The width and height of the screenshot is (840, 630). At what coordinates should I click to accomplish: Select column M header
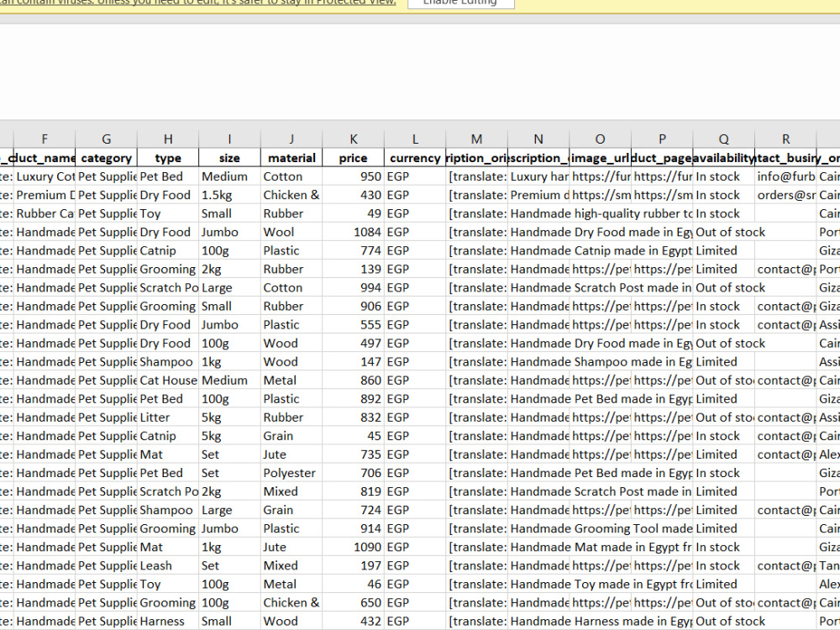tap(476, 139)
